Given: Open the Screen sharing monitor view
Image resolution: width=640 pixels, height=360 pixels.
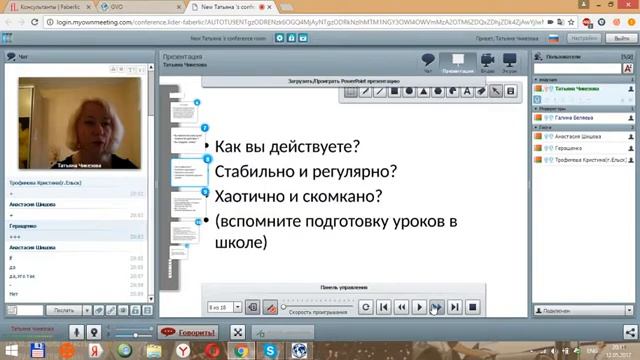Looking at the screenshot, I should 509,63.
